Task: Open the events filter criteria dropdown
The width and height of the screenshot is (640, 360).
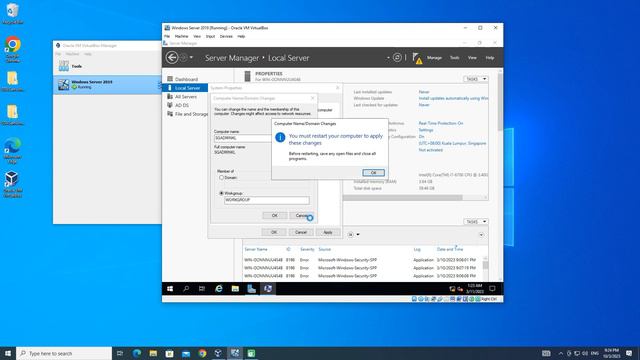Action: tap(358, 235)
